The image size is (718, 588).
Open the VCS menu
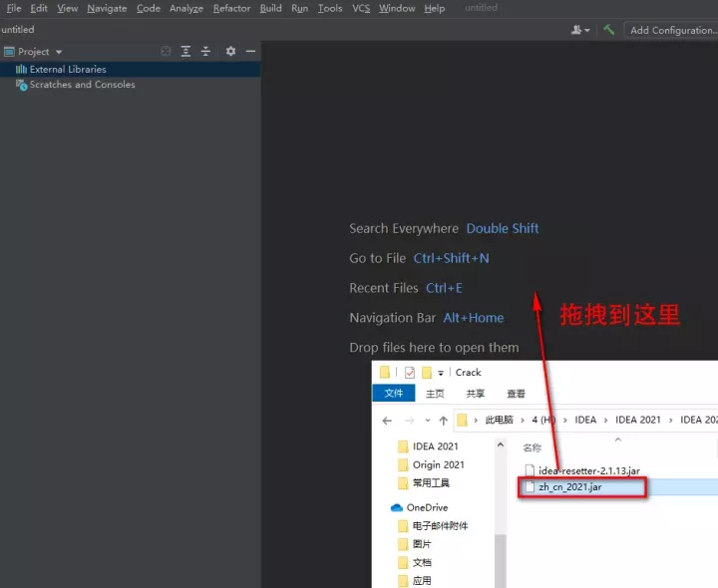click(x=360, y=8)
